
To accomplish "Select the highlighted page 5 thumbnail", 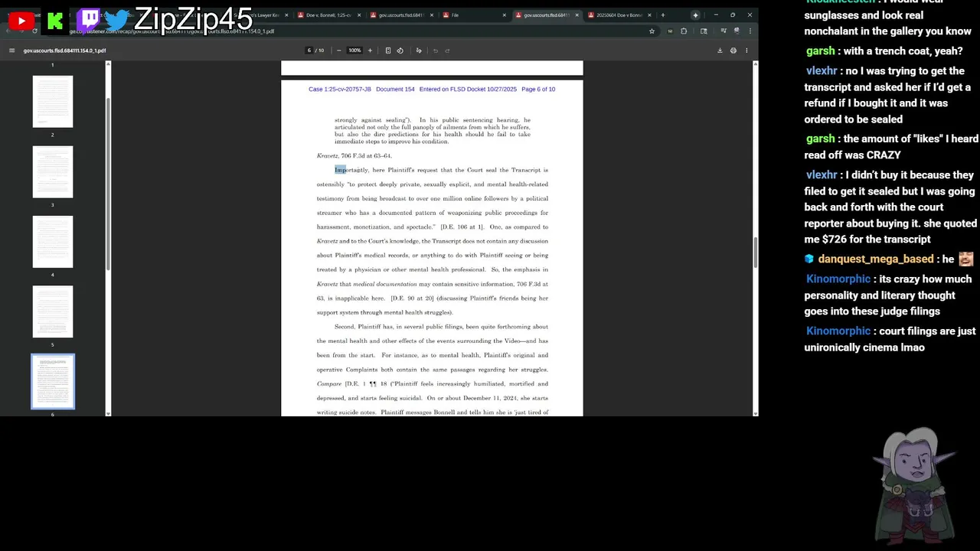I will (53, 381).
